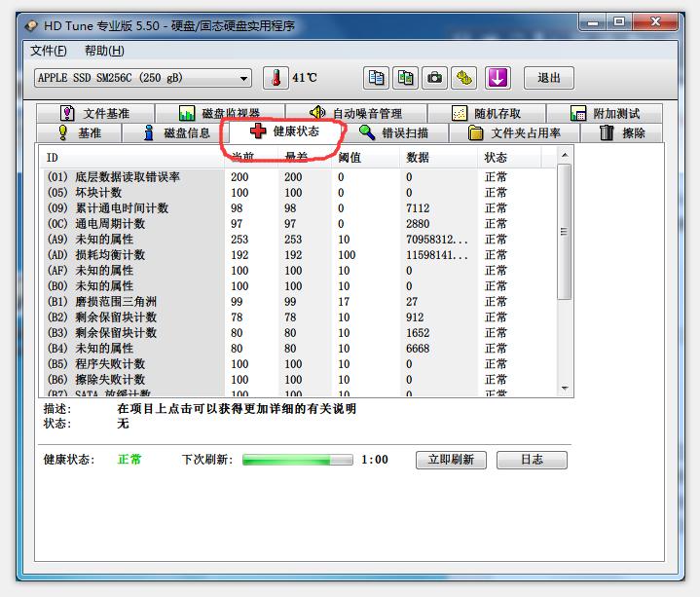The image size is (700, 597).
Task: Switch to the 磁盘信息 tab
Action: [175, 133]
